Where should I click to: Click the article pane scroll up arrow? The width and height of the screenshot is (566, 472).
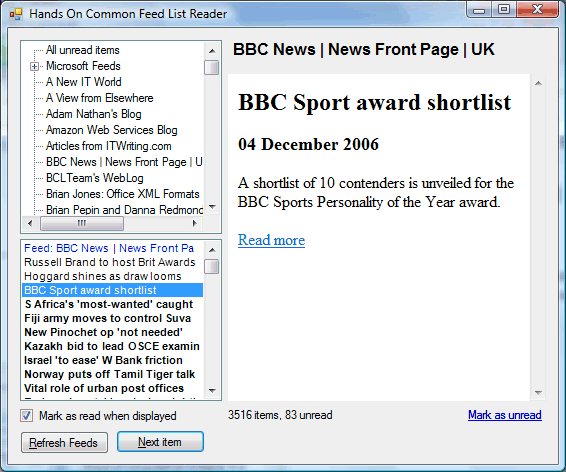click(x=538, y=83)
